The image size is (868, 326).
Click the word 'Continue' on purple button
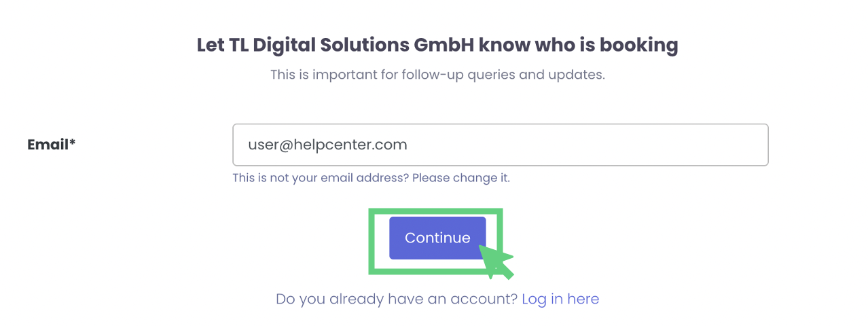(437, 238)
